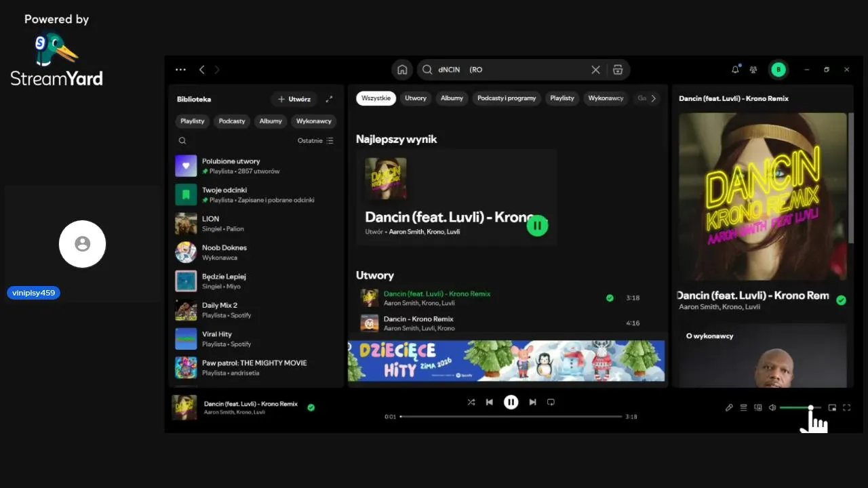Open the Browse icon beside search
868x488 pixels.
[618, 69]
